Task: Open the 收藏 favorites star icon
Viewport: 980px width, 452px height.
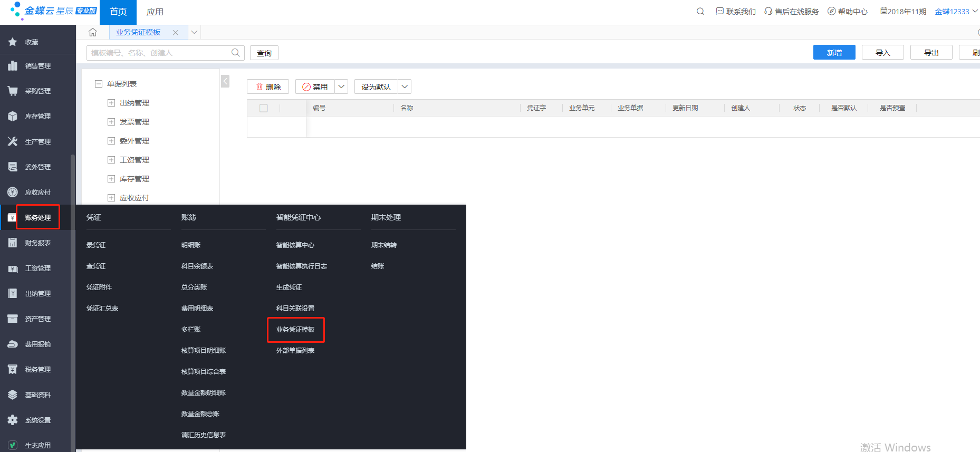Action: (x=13, y=42)
